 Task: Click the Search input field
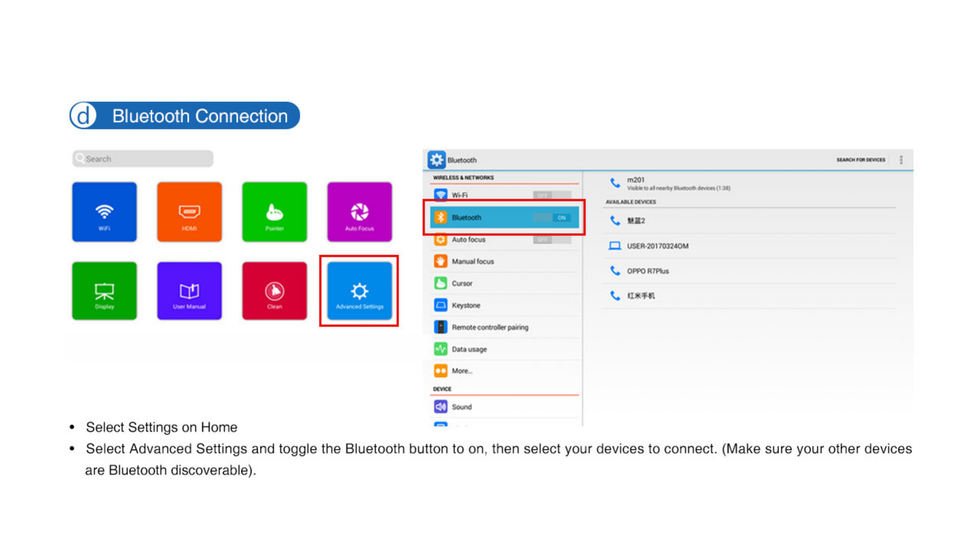(x=142, y=158)
